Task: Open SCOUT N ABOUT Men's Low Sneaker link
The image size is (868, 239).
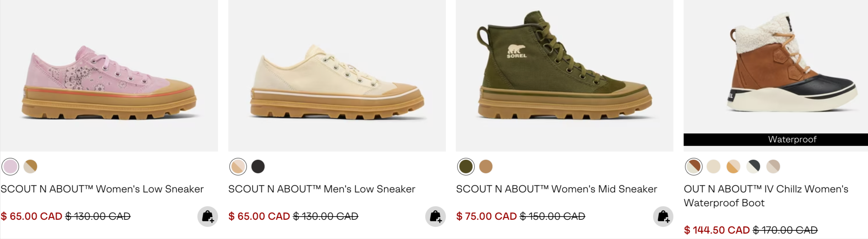Action: coord(322,189)
